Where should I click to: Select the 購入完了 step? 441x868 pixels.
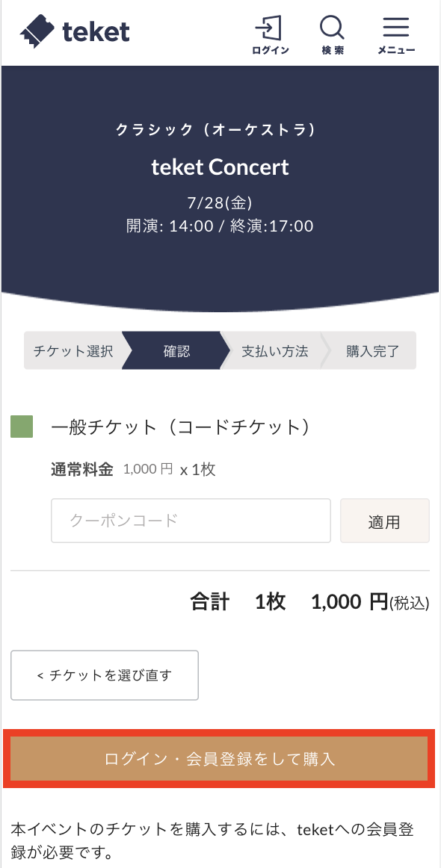(x=372, y=351)
